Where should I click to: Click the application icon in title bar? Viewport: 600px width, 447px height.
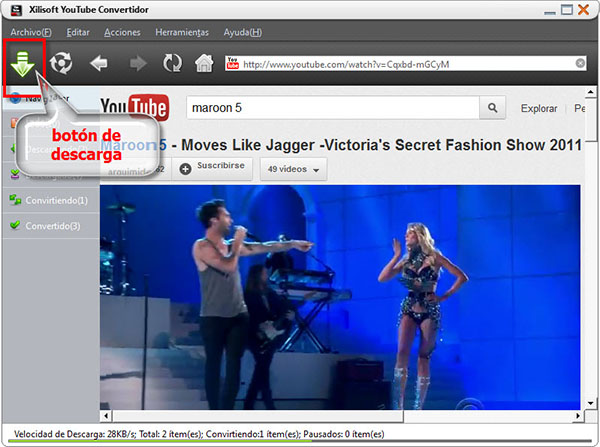16,10
